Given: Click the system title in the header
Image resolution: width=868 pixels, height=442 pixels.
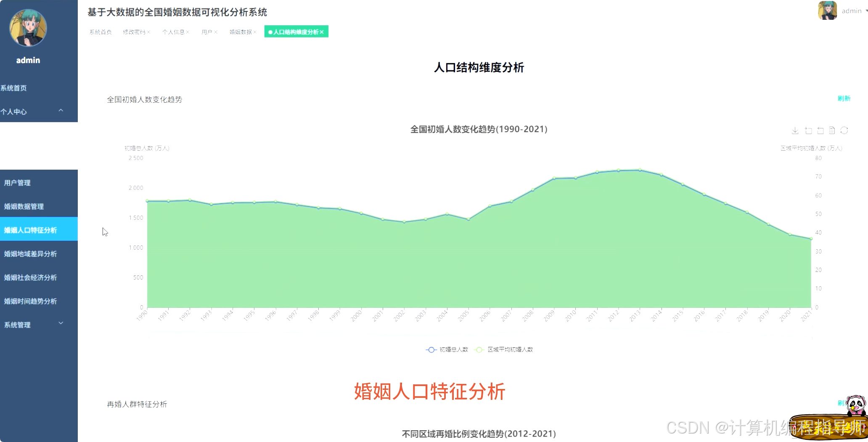Looking at the screenshot, I should (177, 12).
